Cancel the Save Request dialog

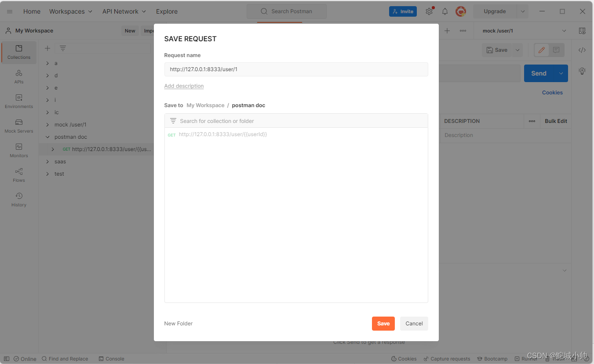(x=414, y=324)
